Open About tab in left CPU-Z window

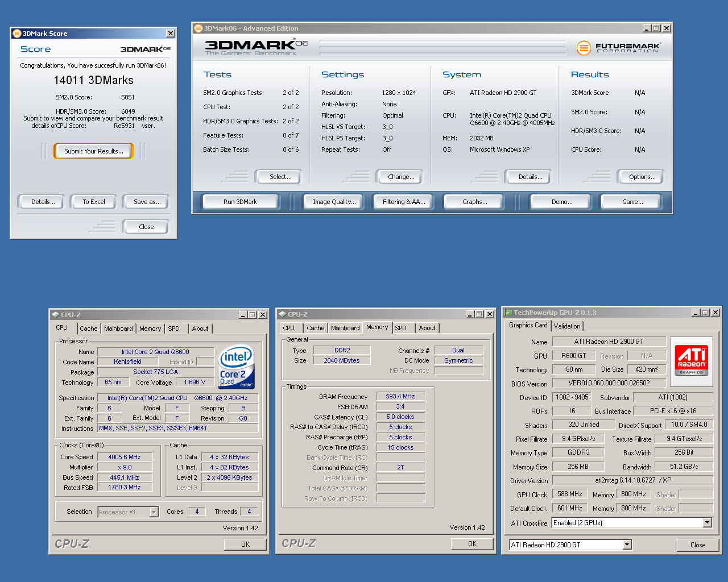(200, 329)
